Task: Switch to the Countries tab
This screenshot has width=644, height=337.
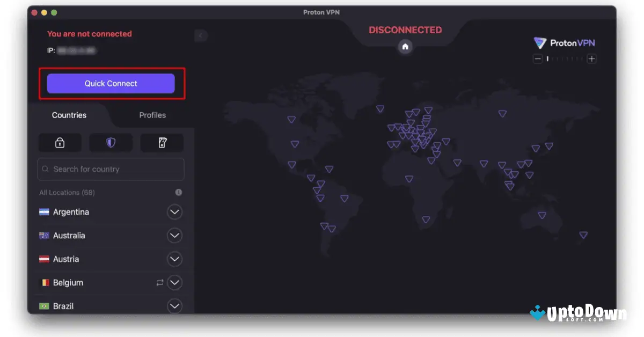Action: tap(69, 115)
